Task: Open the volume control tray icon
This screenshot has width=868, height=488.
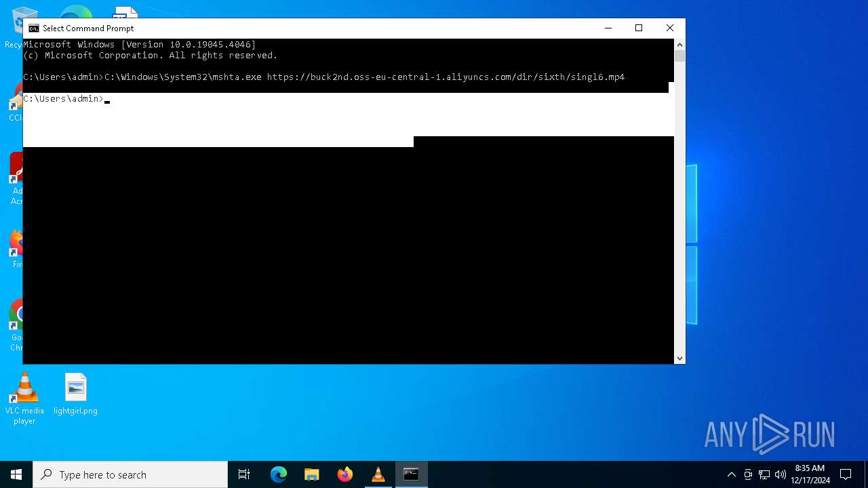Action: (780, 474)
